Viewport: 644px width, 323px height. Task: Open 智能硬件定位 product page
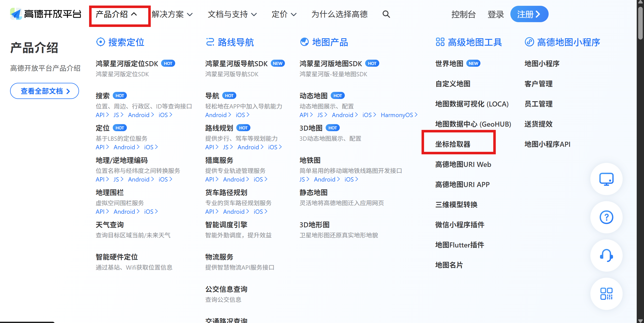point(117,257)
